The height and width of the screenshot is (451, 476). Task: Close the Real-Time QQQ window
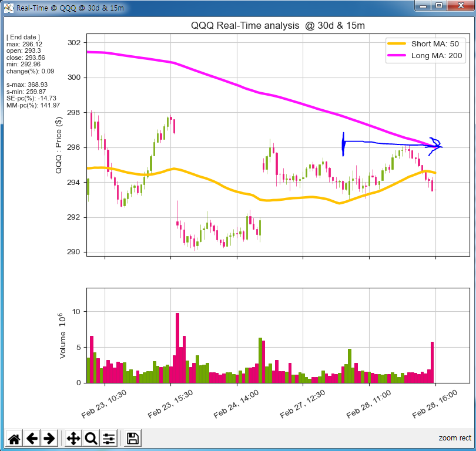461,6
